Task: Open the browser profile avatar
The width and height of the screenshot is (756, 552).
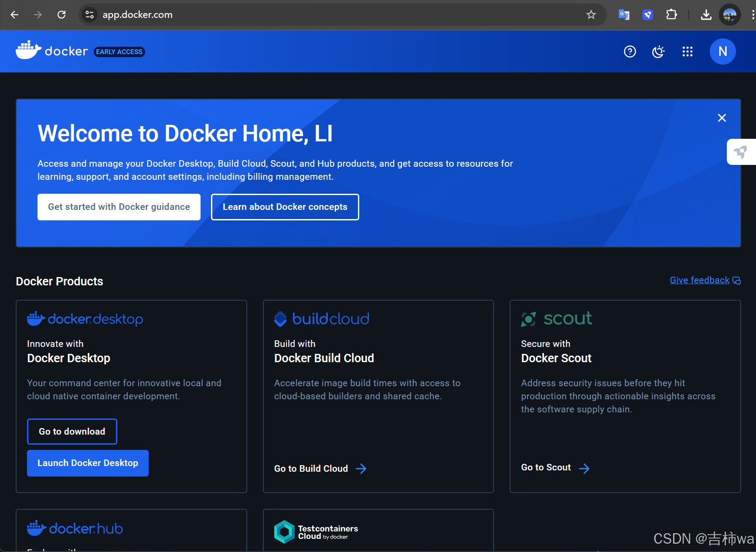Action: 730,15
